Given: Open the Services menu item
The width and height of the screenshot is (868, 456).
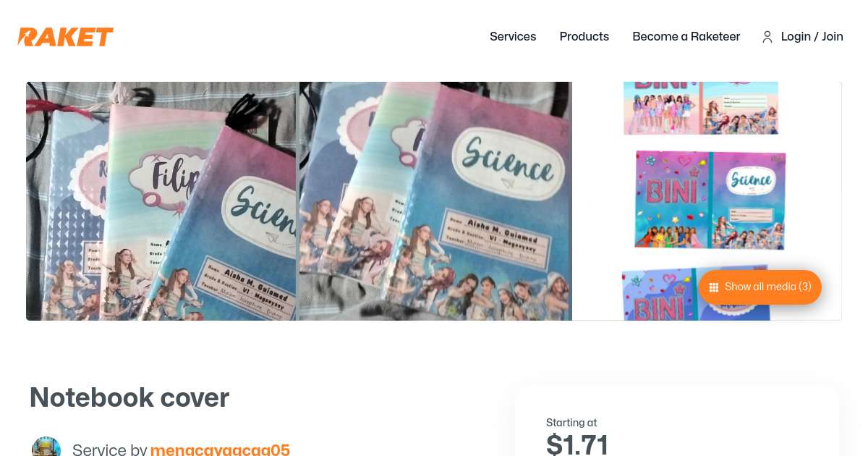Looking at the screenshot, I should point(513,36).
